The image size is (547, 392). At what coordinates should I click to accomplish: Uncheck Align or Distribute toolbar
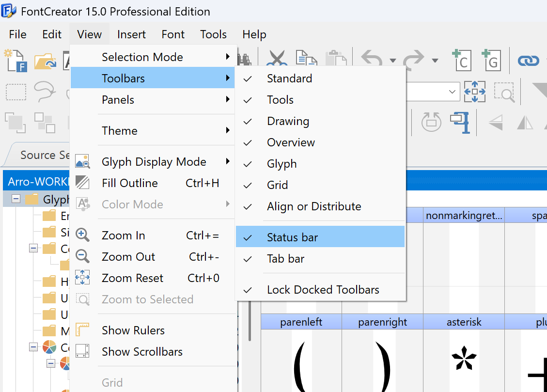(x=320, y=206)
